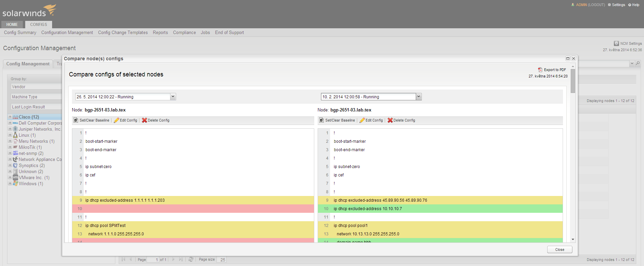The height and width of the screenshot is (266, 644).
Task: Click NCM Settings link
Action: click(631, 43)
